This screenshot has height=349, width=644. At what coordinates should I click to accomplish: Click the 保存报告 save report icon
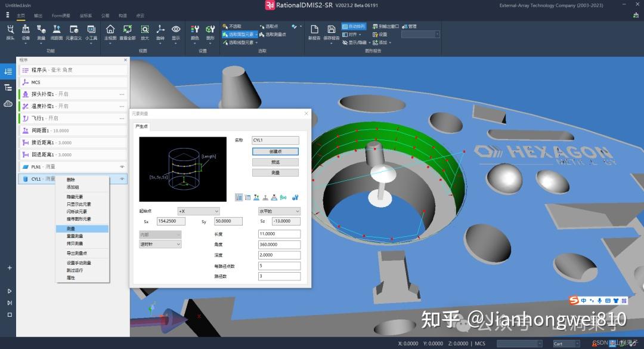coord(332,32)
